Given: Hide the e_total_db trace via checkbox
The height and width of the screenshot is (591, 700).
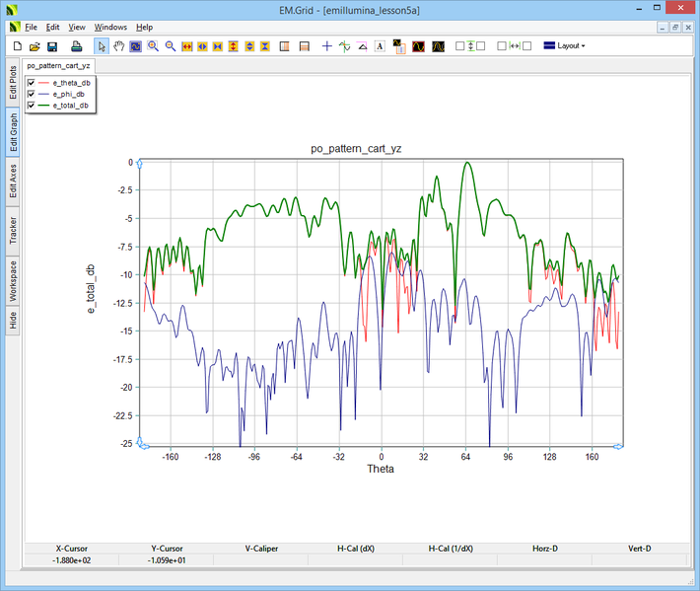Looking at the screenshot, I should [x=32, y=105].
